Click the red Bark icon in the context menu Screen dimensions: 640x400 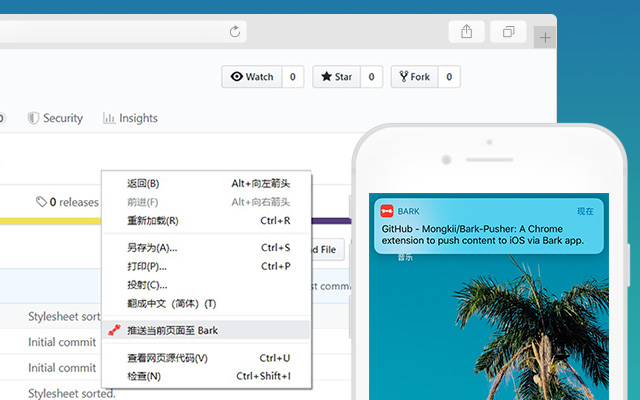[114, 330]
